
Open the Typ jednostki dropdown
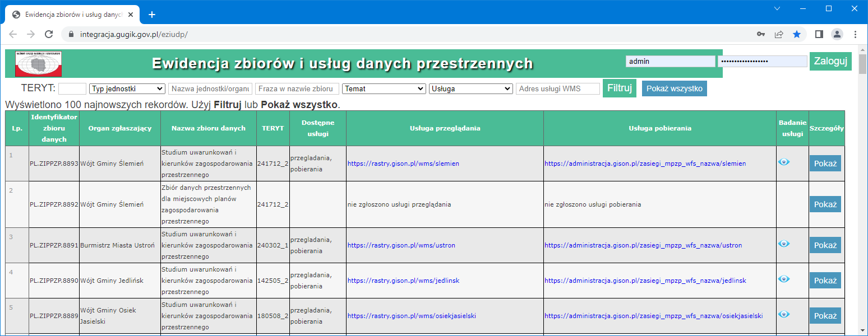point(127,88)
